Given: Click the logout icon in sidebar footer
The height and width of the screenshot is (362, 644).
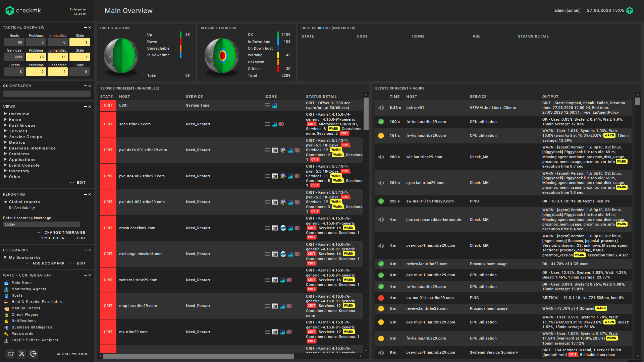Looking at the screenshot, I should click(33, 354).
